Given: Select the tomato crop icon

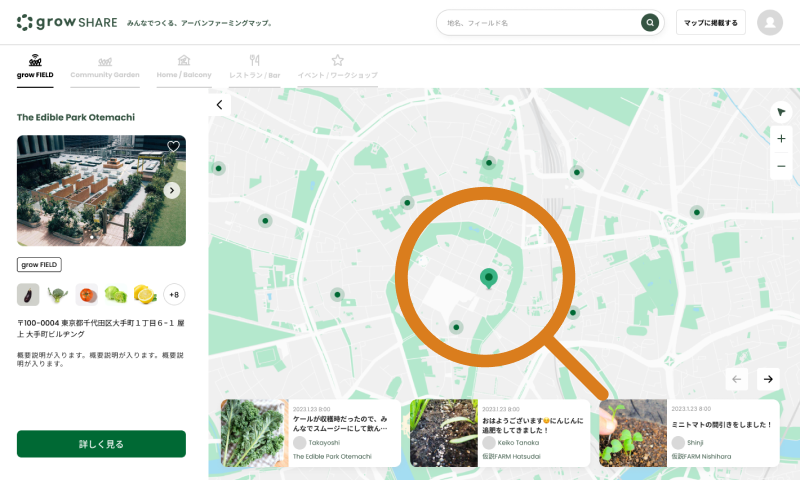Looking at the screenshot, I should [87, 295].
